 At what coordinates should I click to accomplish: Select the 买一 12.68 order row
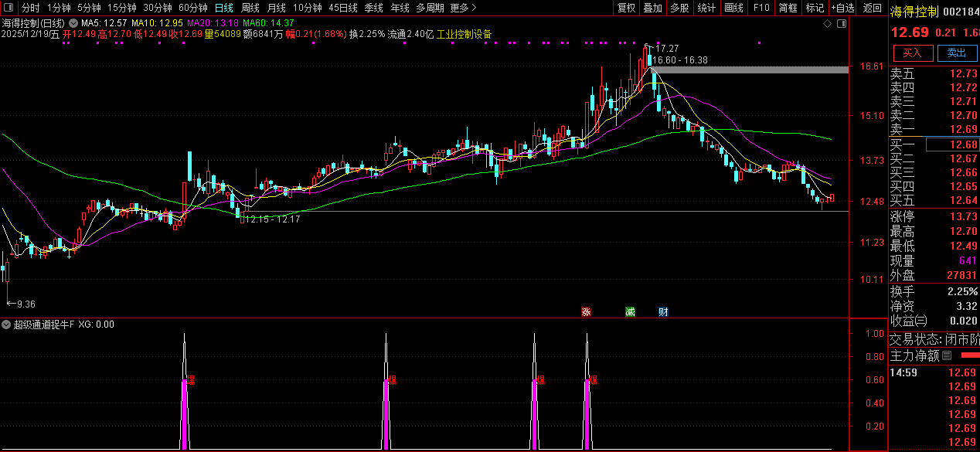[934, 144]
